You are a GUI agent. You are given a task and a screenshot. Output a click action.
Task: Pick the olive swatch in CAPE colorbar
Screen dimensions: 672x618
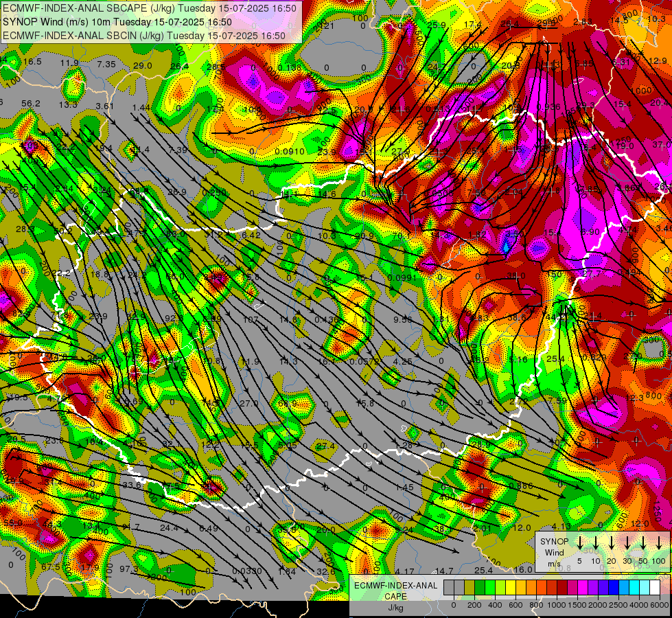[470, 587]
